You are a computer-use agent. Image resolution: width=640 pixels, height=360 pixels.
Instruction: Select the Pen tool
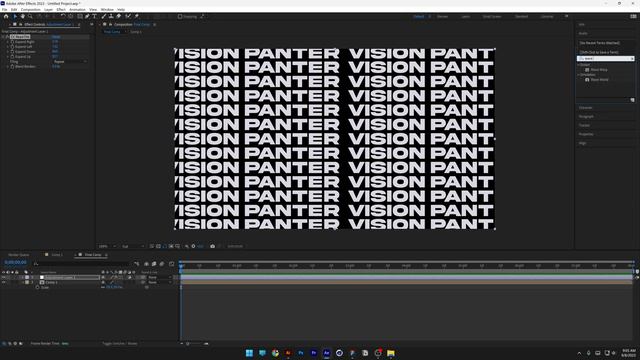coord(87,16)
